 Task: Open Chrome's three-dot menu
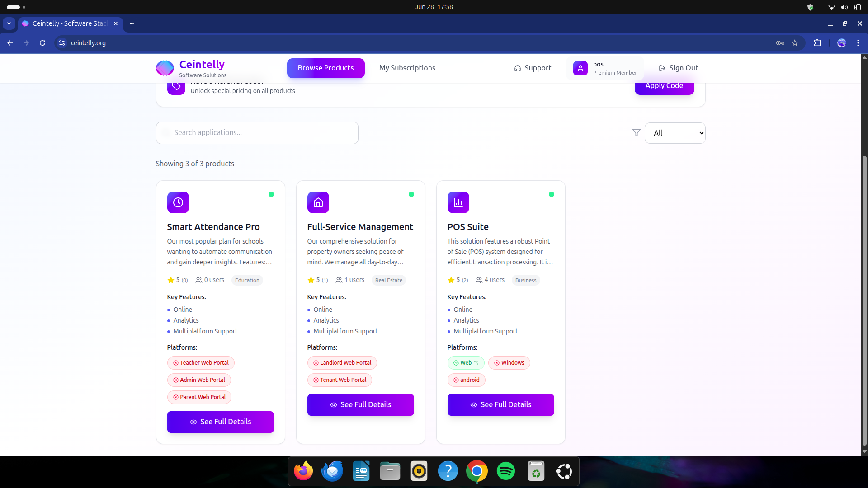(858, 43)
